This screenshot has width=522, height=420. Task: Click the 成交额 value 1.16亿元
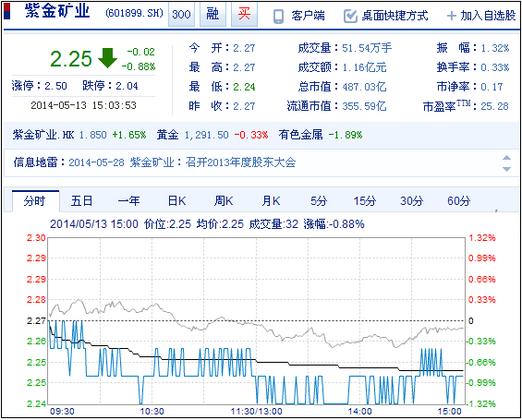point(364,67)
